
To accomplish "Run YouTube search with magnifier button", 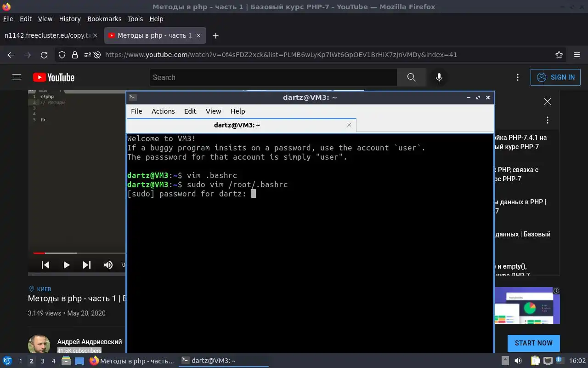I will [411, 77].
